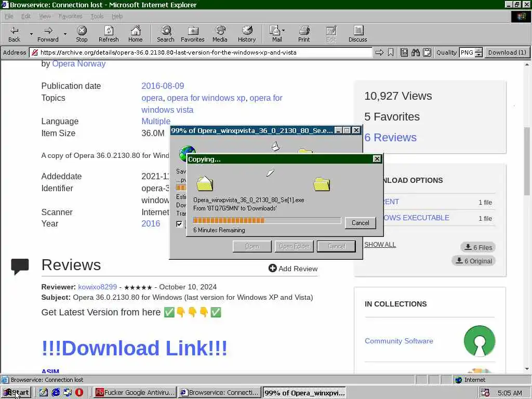
Task: Click the binoculars find icon
Action: click(x=416, y=52)
